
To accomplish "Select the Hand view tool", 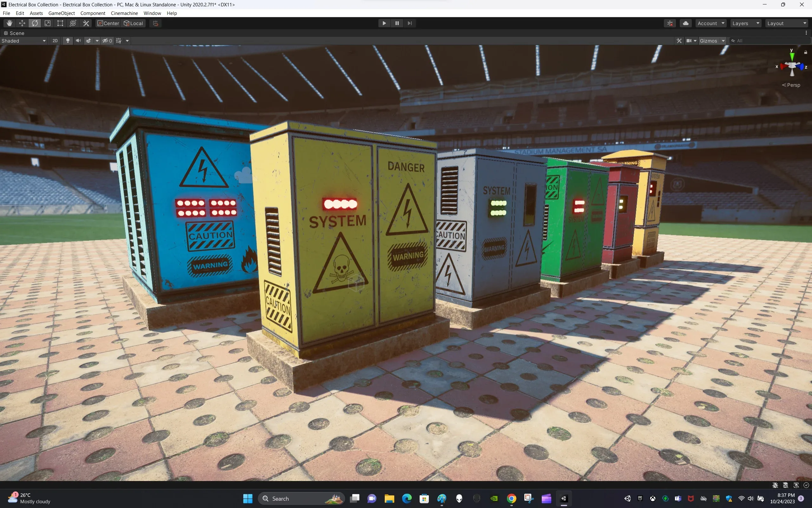I will (10, 23).
